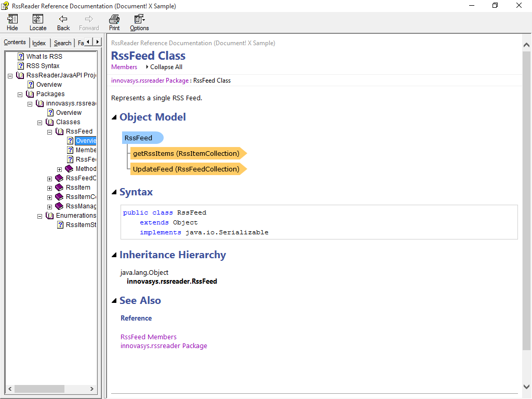This screenshot has width=532, height=399.
Task: Click the RssManager closed book icon
Action: tap(59, 206)
